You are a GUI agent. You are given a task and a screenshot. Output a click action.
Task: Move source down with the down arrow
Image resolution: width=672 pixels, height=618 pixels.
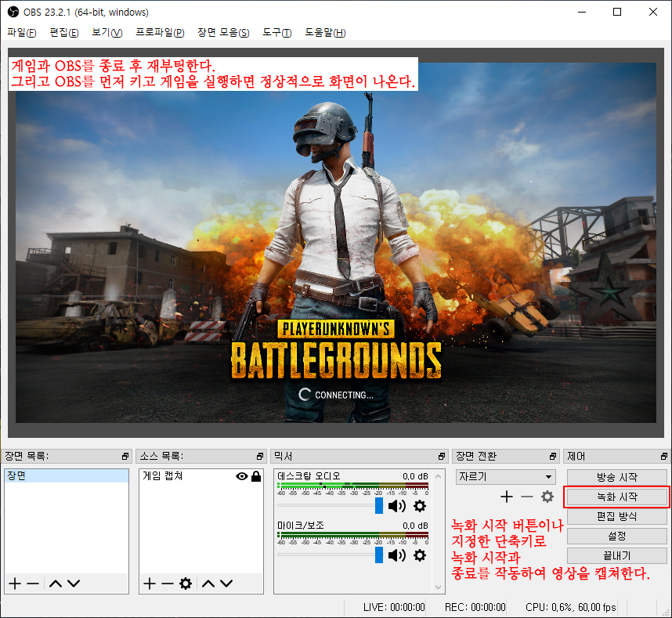tap(226, 584)
